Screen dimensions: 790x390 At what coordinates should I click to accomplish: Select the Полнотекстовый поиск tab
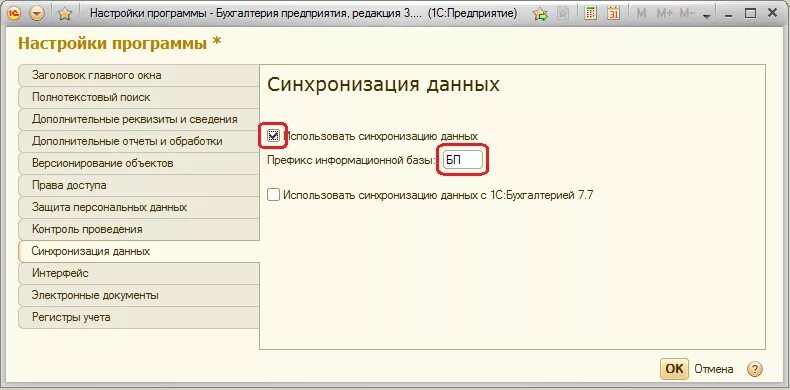[x=139, y=97]
